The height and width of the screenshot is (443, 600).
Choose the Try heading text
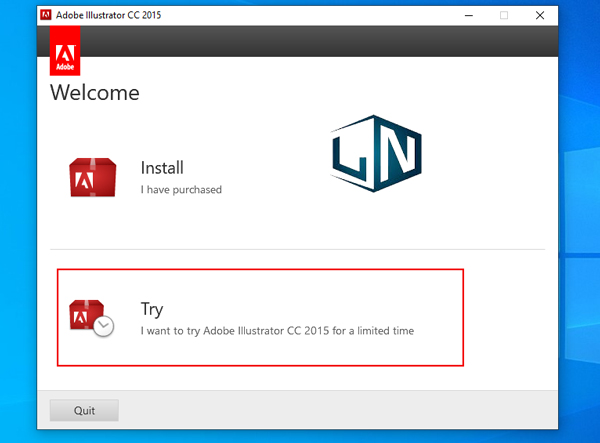(152, 309)
